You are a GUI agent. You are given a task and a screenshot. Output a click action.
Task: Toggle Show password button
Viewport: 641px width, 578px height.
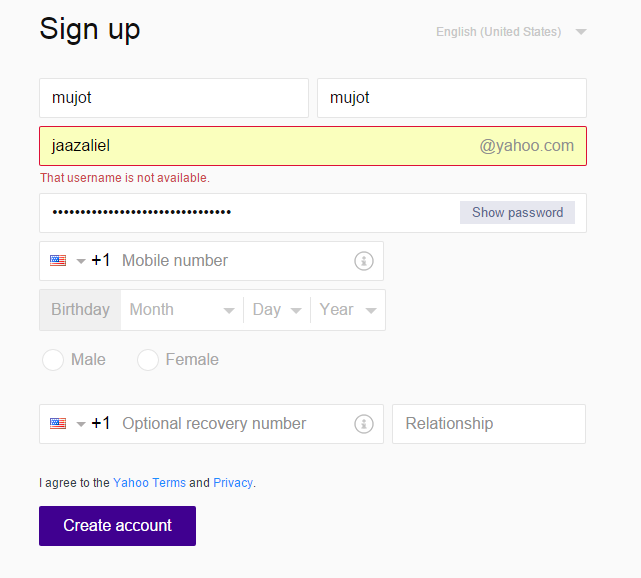point(517,213)
